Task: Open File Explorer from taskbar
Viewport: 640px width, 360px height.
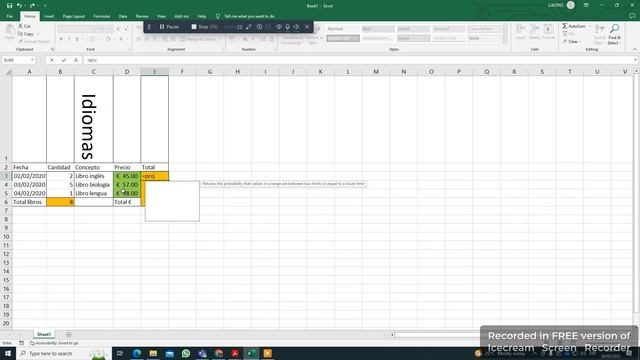Action: click(153, 353)
